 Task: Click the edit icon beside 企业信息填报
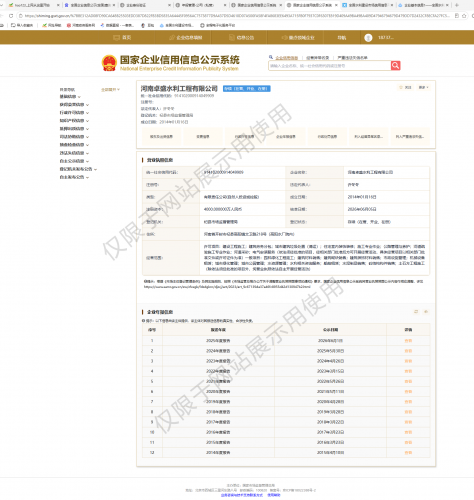coord(172,38)
